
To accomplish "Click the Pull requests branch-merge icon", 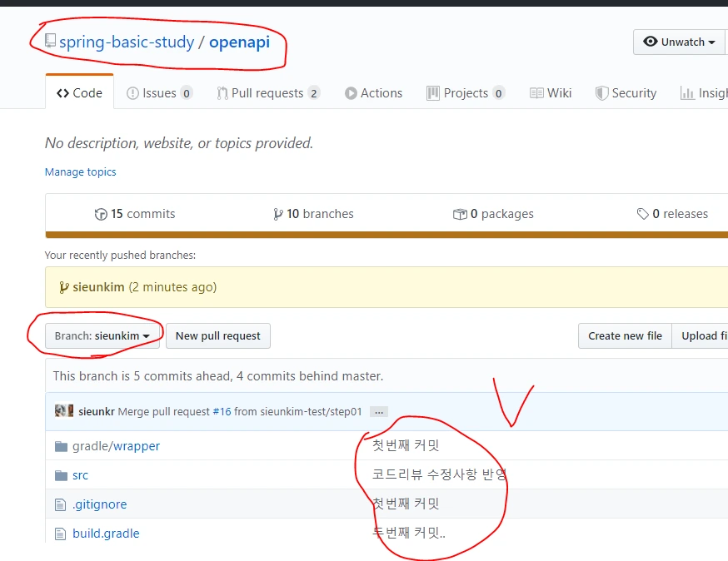I will pos(222,93).
